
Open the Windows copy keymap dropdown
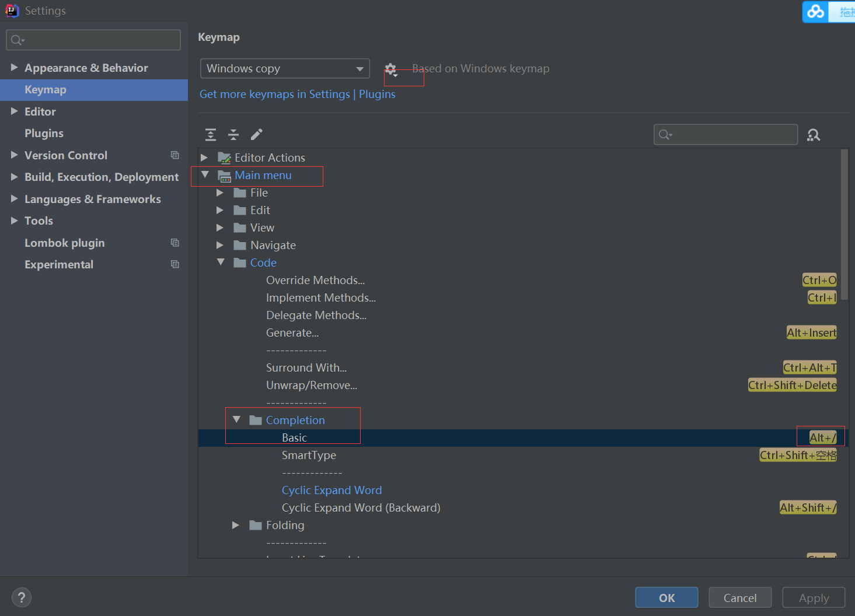[x=285, y=68]
